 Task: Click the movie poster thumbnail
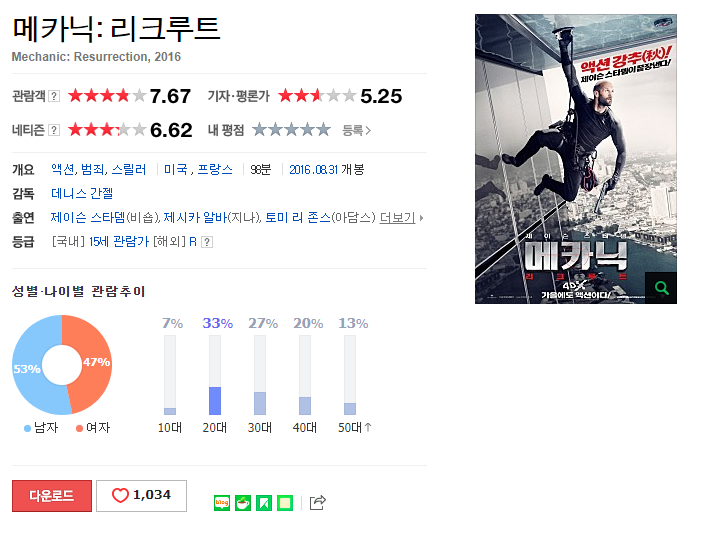tap(576, 159)
